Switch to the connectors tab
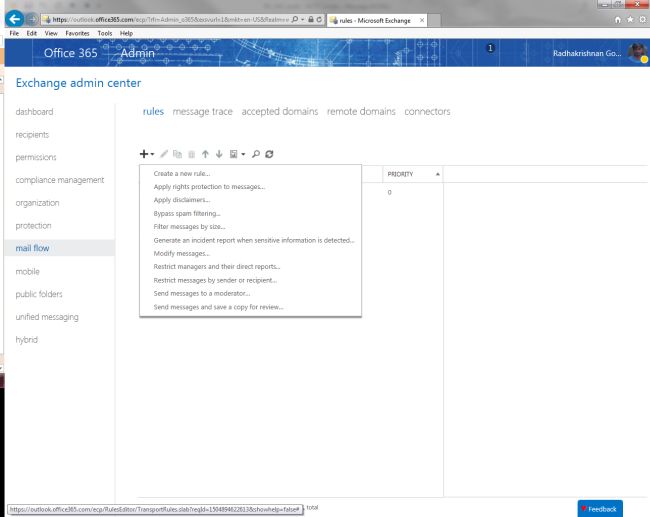This screenshot has height=517, width=650. click(427, 112)
